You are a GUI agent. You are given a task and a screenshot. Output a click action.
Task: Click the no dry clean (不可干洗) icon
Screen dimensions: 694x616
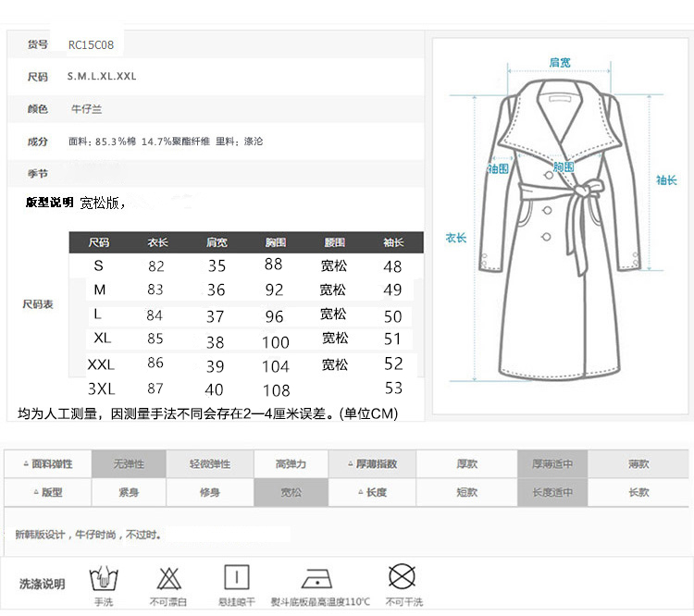[401, 578]
